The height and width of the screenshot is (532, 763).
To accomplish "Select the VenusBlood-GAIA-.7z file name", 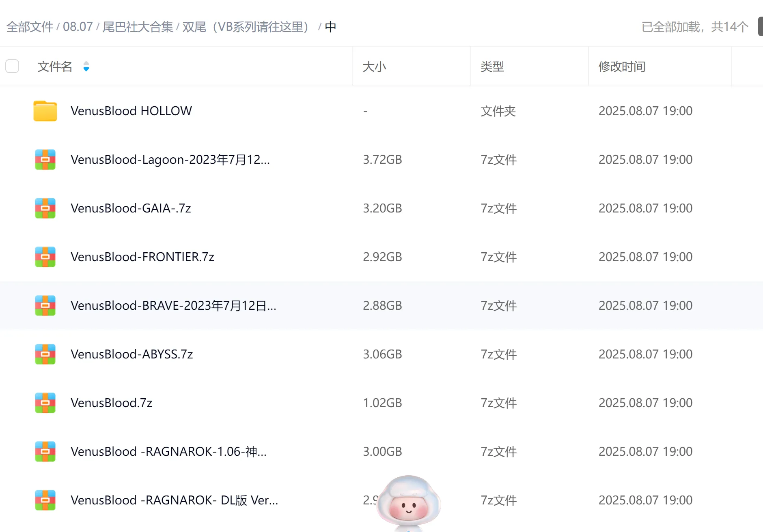I will pyautogui.click(x=131, y=208).
